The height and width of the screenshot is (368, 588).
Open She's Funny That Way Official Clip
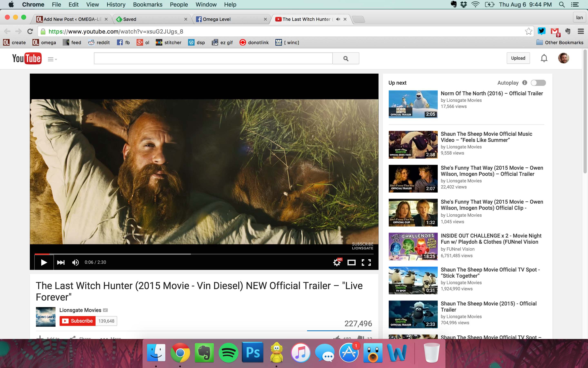pos(492,205)
